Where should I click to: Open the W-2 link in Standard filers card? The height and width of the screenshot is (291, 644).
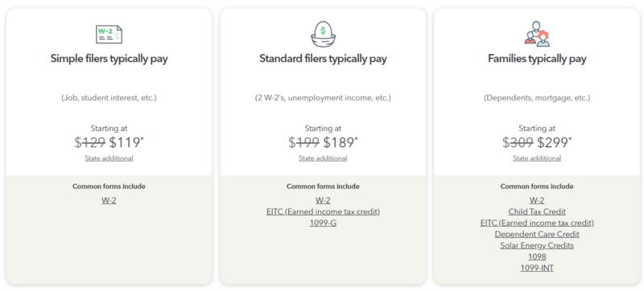point(323,200)
